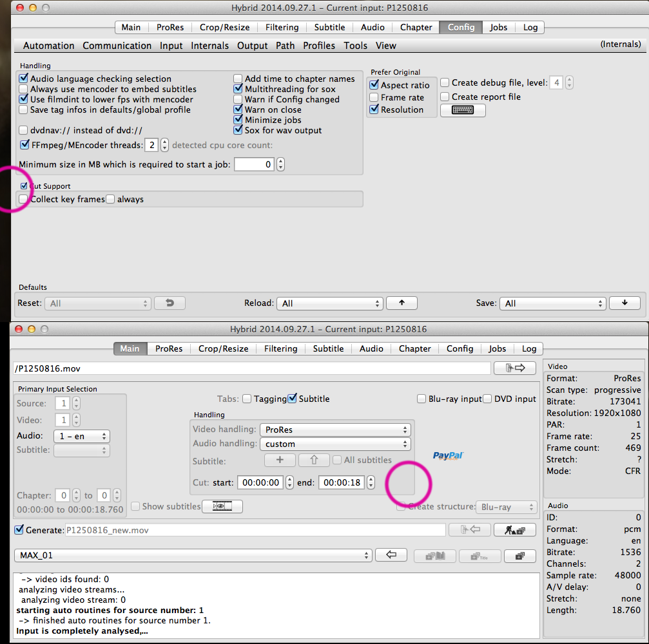
Task: Open the Reload dropdown
Action: (x=330, y=303)
